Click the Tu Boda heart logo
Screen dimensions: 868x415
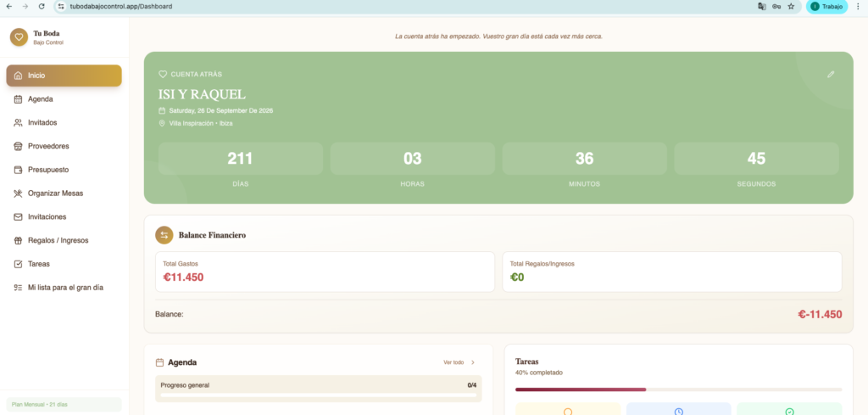19,37
